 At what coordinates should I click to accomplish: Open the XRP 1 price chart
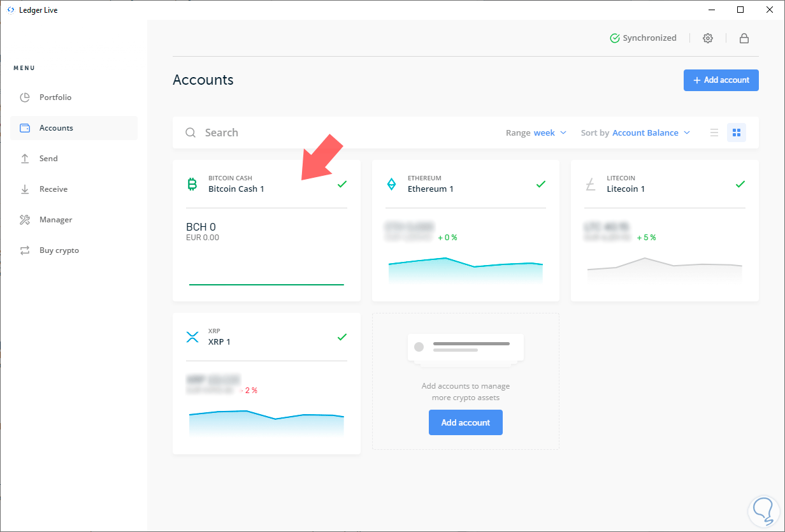pos(266,423)
